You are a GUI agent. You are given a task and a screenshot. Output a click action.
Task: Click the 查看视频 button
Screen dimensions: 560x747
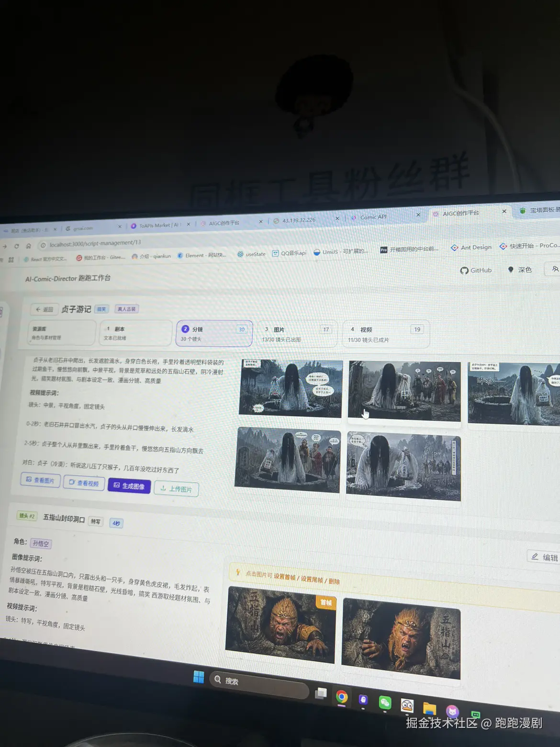pos(84,483)
